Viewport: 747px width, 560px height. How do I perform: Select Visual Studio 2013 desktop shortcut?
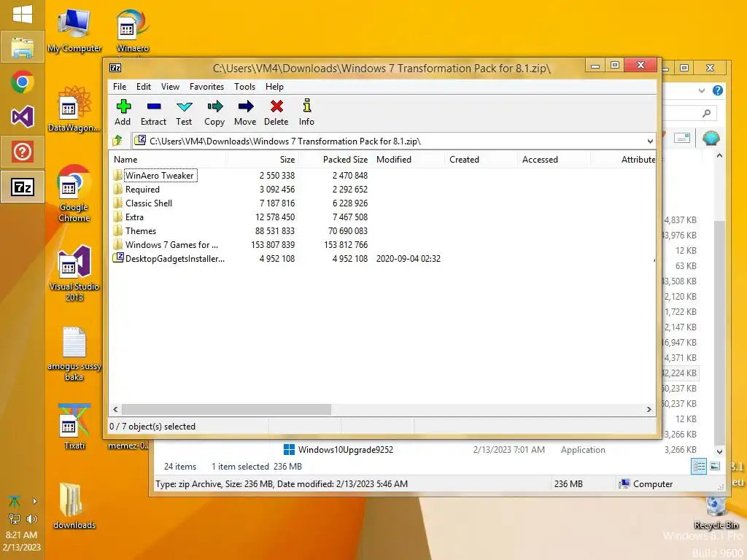click(x=74, y=274)
